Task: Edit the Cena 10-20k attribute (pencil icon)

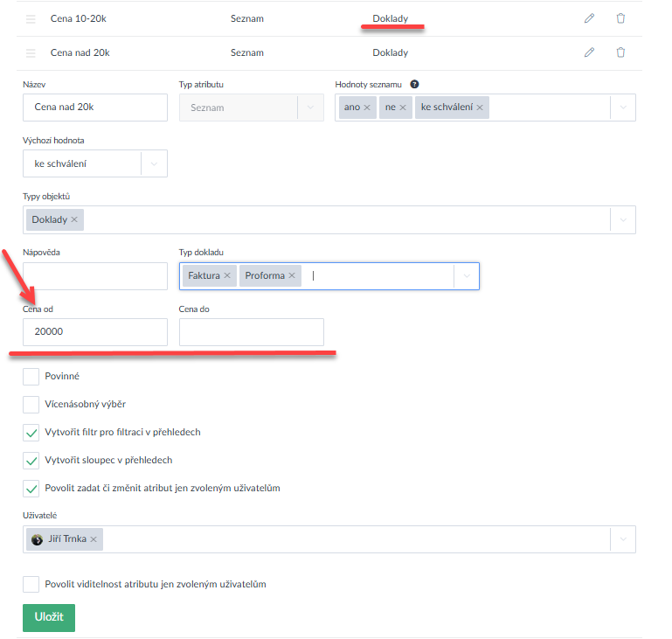Action: [589, 18]
